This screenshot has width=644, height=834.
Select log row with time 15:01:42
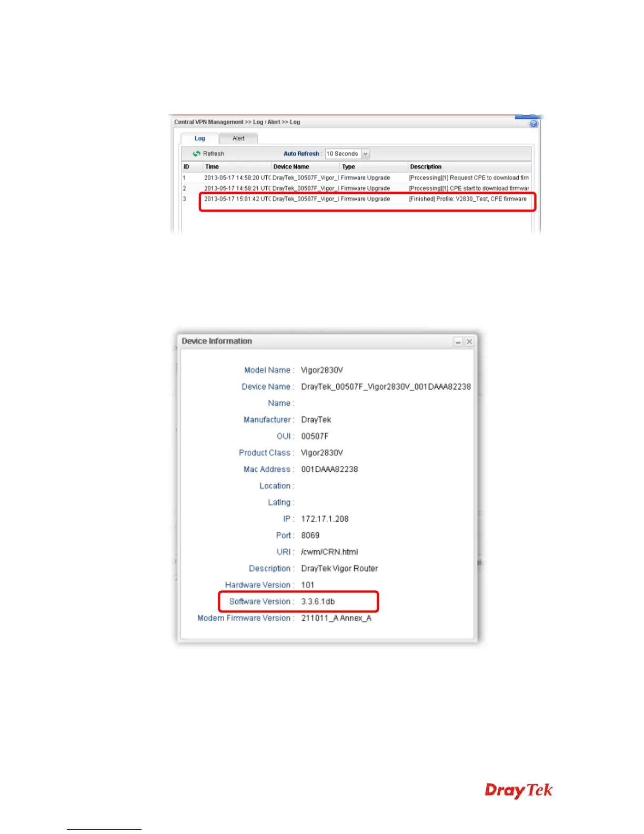[356, 199]
